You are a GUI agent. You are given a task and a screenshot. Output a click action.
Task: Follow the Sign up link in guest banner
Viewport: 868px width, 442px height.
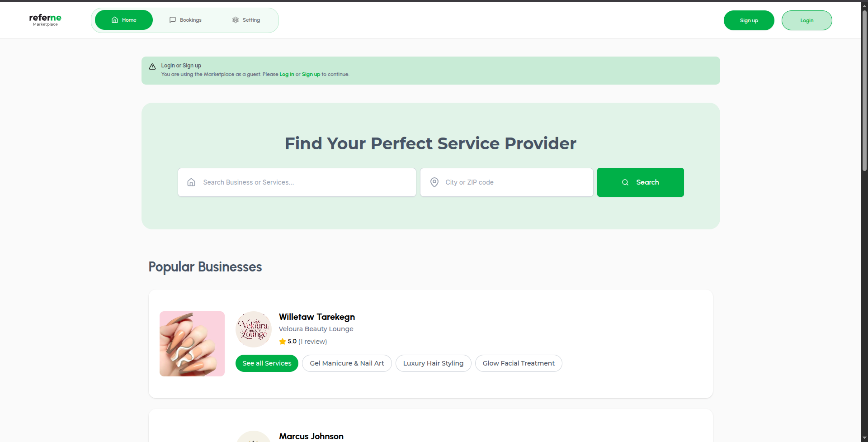click(x=311, y=74)
